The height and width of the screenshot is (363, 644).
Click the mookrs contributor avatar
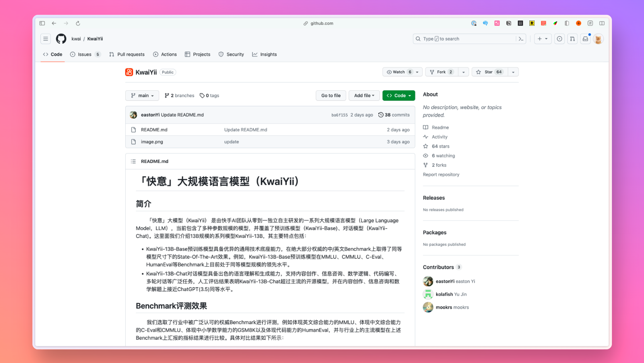click(x=428, y=307)
